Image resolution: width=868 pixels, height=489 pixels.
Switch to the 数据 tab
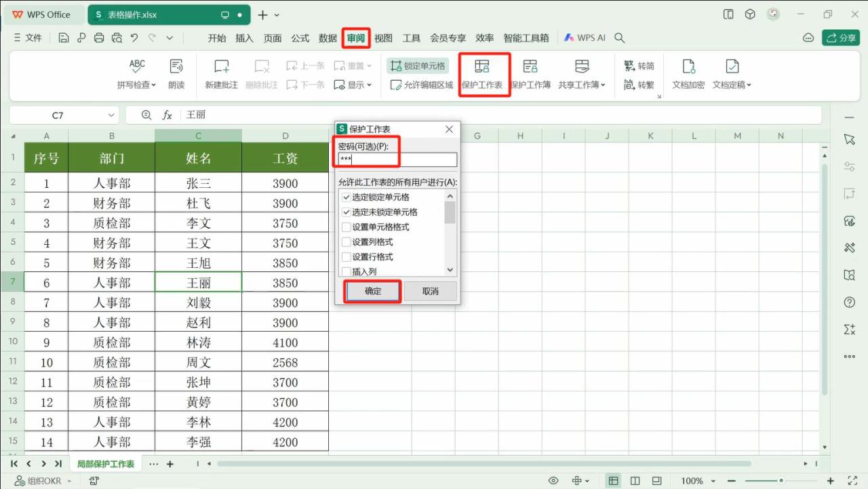[328, 38]
